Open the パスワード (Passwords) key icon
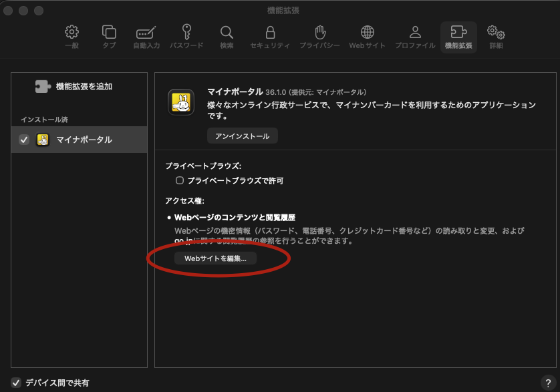 pyautogui.click(x=186, y=37)
